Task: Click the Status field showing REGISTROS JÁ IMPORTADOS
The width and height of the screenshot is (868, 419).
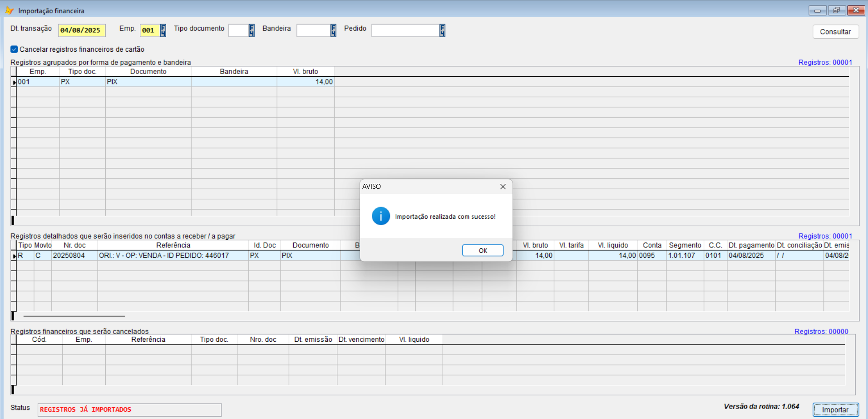Action: tap(129, 409)
